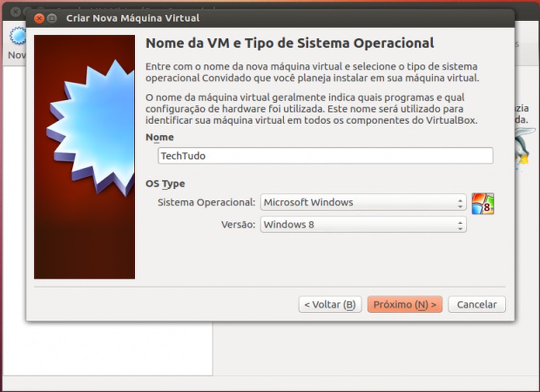Click the Sistema Operacional label
The height and width of the screenshot is (392, 540).
pyautogui.click(x=206, y=202)
